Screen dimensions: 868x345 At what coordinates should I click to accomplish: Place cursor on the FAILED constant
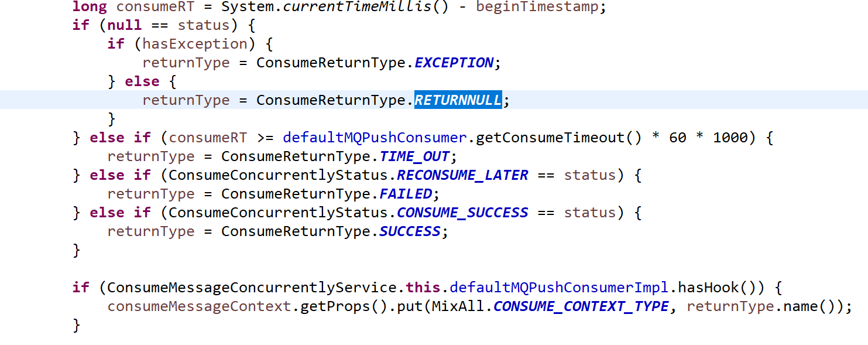[406, 194]
